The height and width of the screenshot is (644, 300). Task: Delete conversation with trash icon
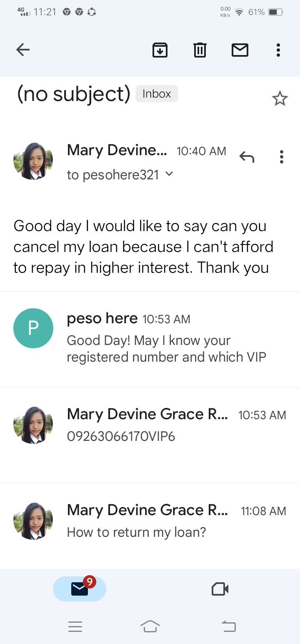coord(200,50)
